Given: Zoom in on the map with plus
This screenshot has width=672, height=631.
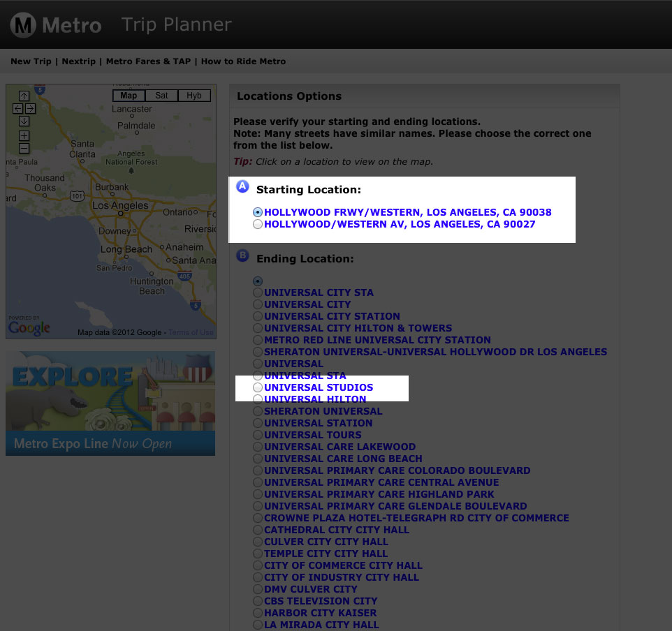Looking at the screenshot, I should (x=24, y=136).
